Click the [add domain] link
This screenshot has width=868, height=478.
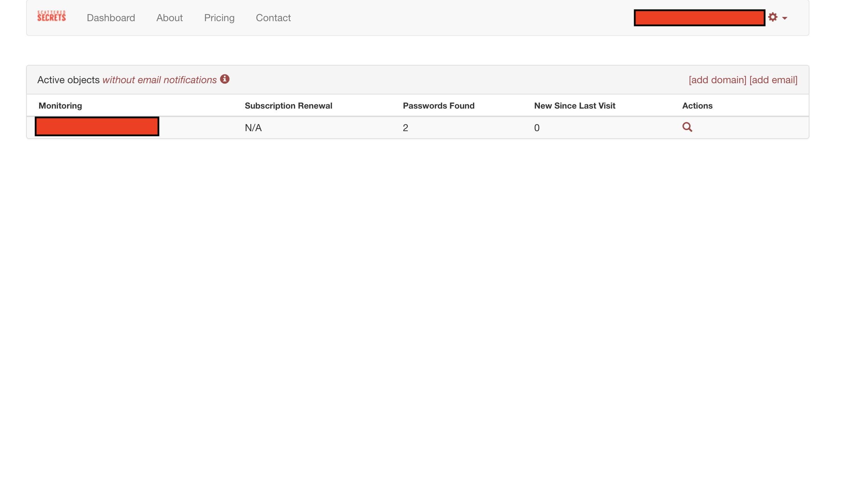coord(717,80)
